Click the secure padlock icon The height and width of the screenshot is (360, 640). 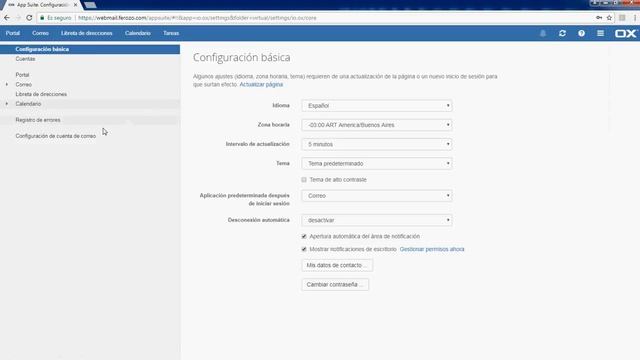[42, 18]
